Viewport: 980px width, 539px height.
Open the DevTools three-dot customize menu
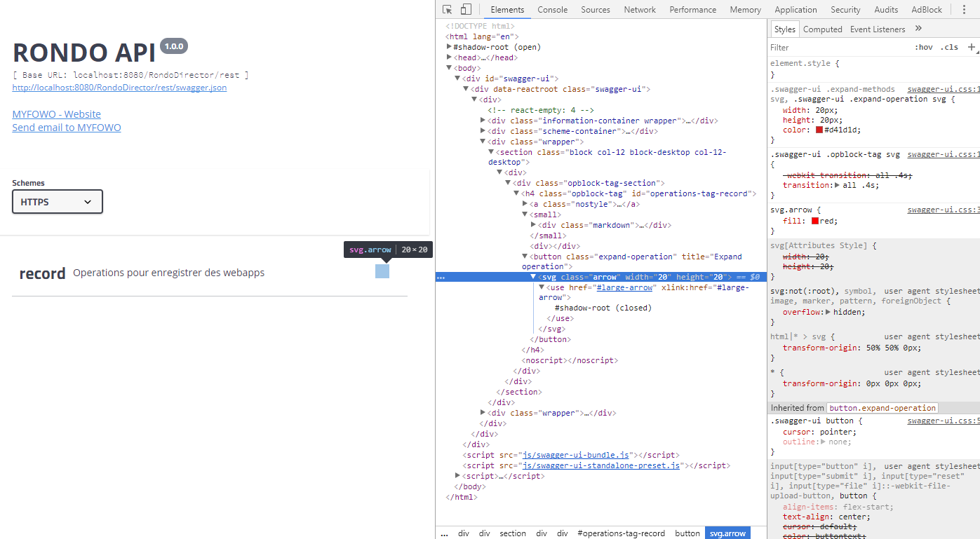click(964, 9)
